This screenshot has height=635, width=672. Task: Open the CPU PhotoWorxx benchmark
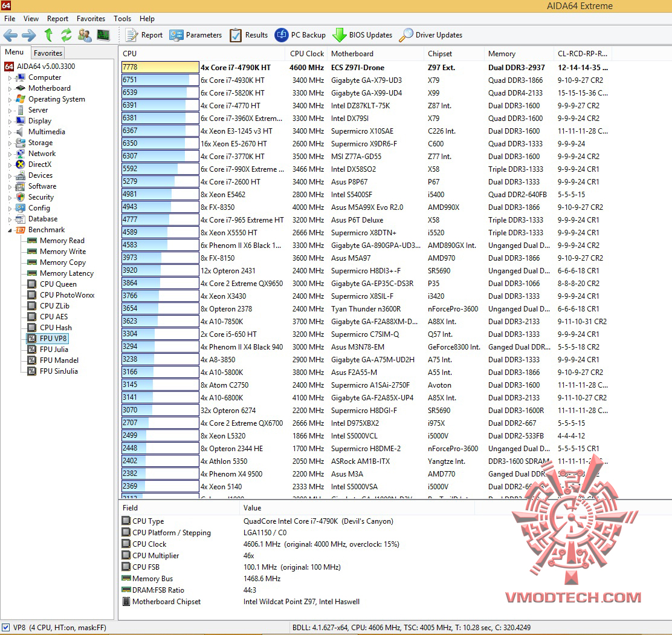pos(61,295)
